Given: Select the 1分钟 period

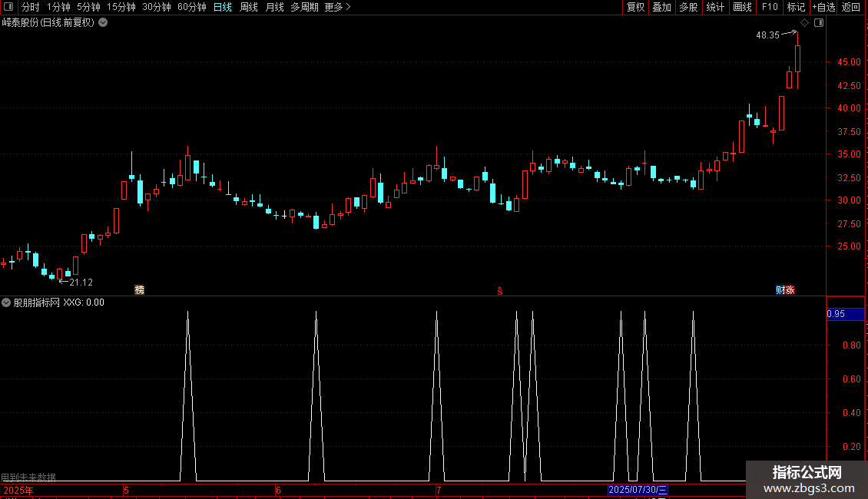Looking at the screenshot, I should (58, 7).
